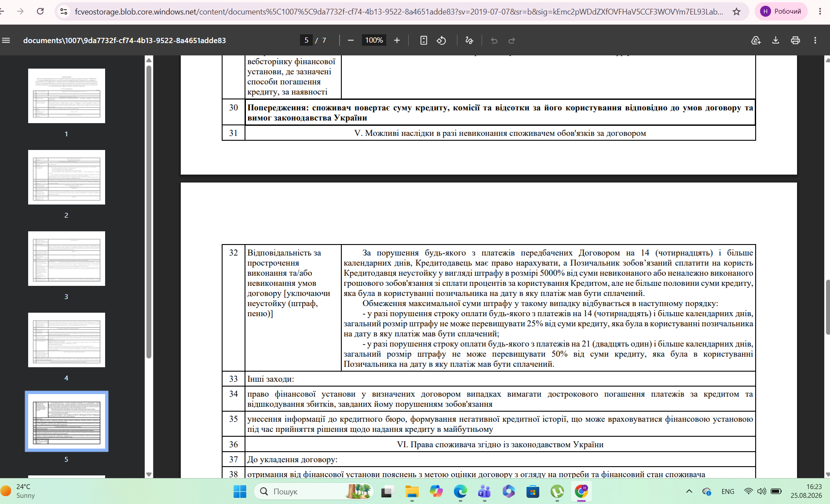Click row number 35 cell
Viewport: 830px width, 504px height.
[234, 424]
